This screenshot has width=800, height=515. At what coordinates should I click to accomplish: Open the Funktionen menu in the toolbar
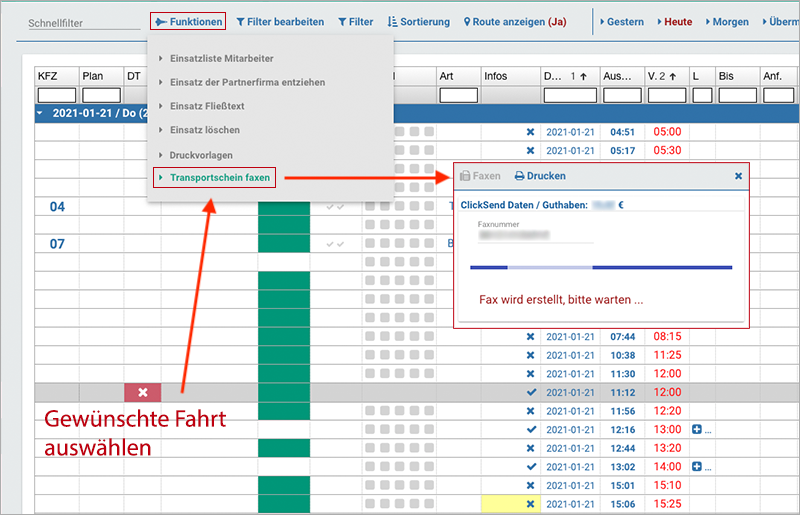coord(187,21)
